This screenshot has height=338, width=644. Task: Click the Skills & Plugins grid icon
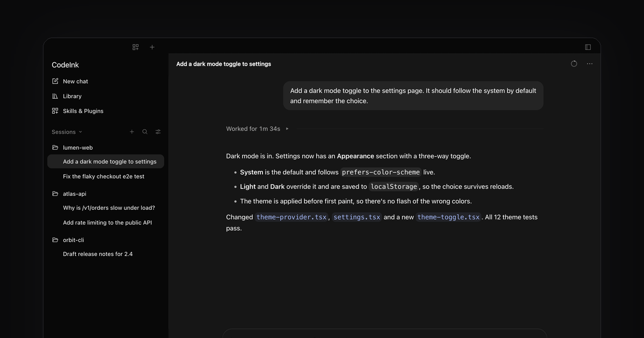[55, 111]
